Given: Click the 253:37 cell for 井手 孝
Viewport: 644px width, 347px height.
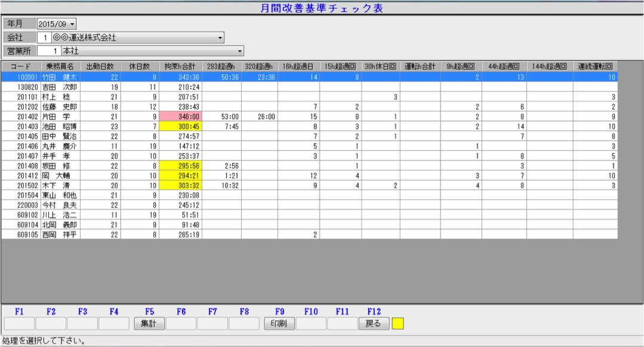Looking at the screenshot, I should click(x=180, y=156).
